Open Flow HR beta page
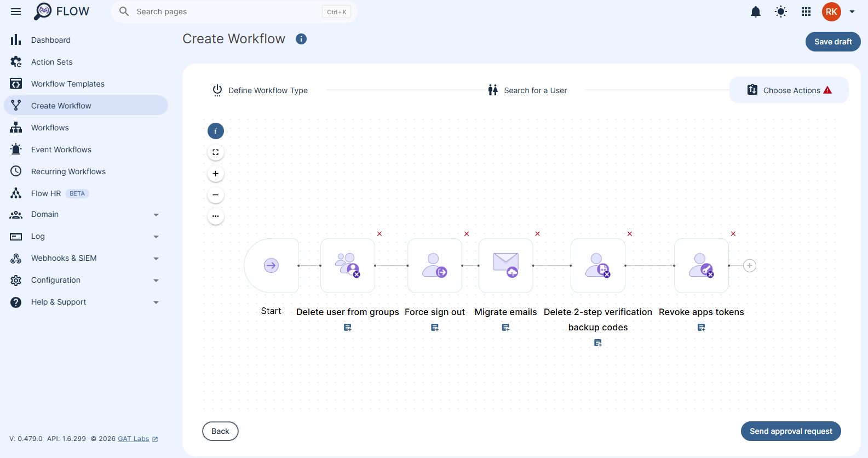 [86, 193]
